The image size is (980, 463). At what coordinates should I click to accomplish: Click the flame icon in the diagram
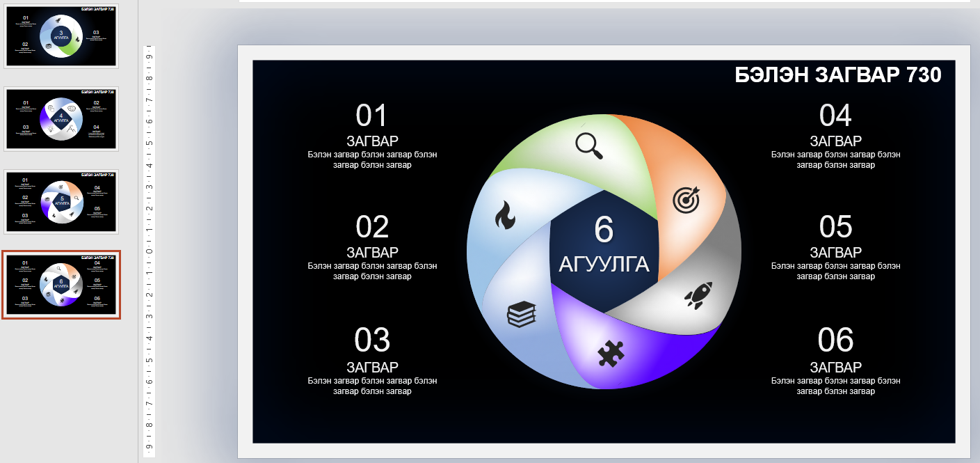(505, 216)
